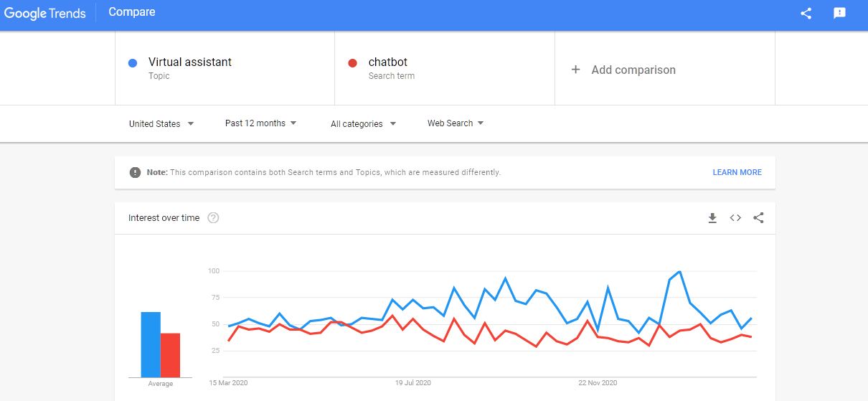Click the plus icon to add comparison
868x401 pixels.
pyautogui.click(x=575, y=70)
